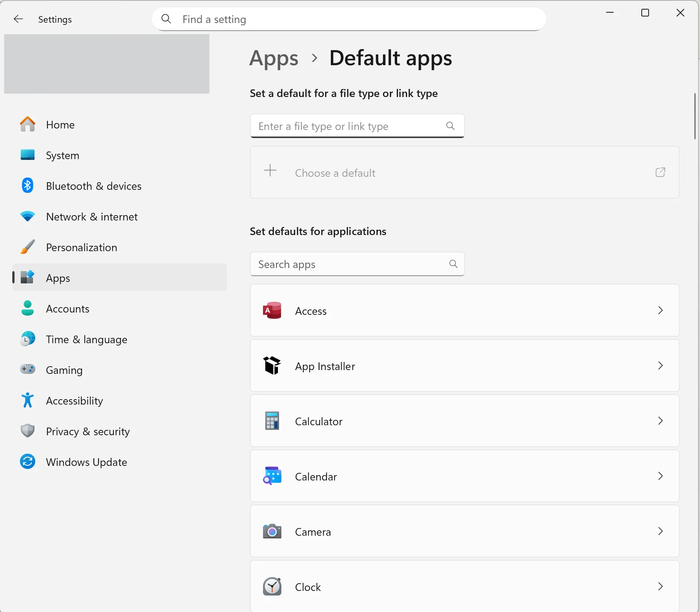Open Time & language settings
700x612 pixels.
[x=120, y=339]
